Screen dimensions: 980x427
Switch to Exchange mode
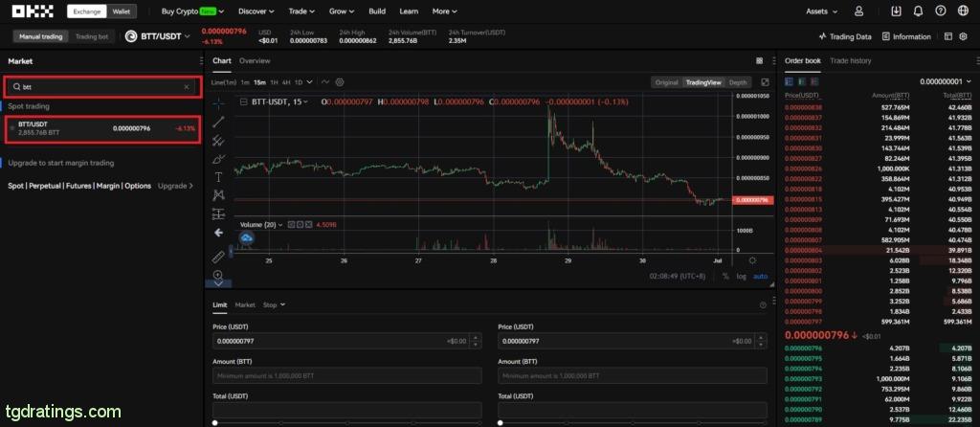[87, 11]
